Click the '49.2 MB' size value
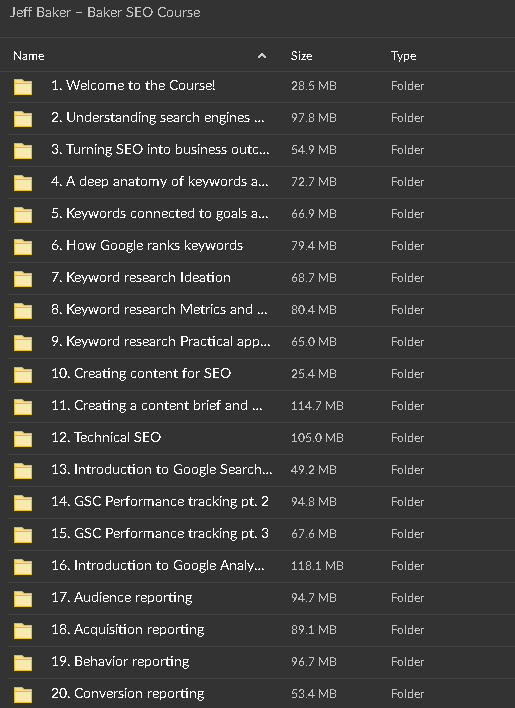The width and height of the screenshot is (515, 708). tap(314, 470)
